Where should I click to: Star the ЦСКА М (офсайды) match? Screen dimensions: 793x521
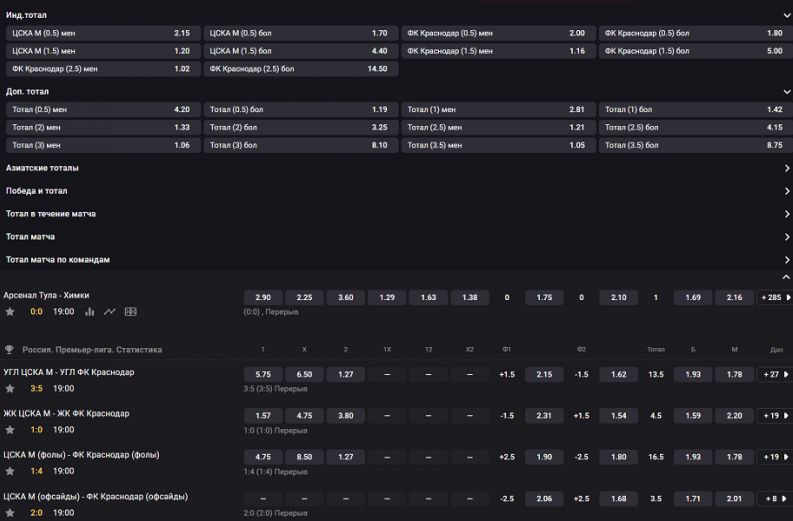(x=10, y=512)
